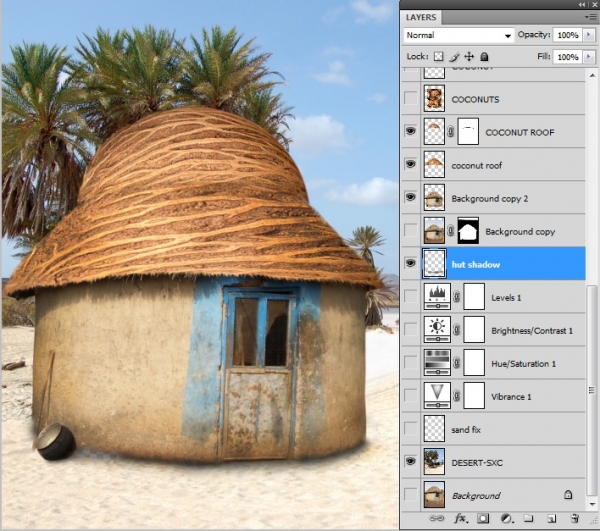Open the Fill slider arrow
The height and width of the screenshot is (531, 600).
[589, 57]
